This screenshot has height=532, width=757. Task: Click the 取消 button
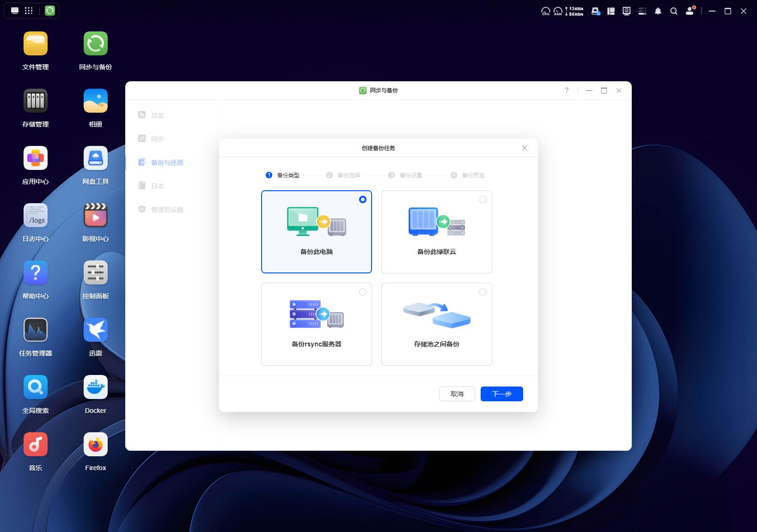click(x=457, y=394)
